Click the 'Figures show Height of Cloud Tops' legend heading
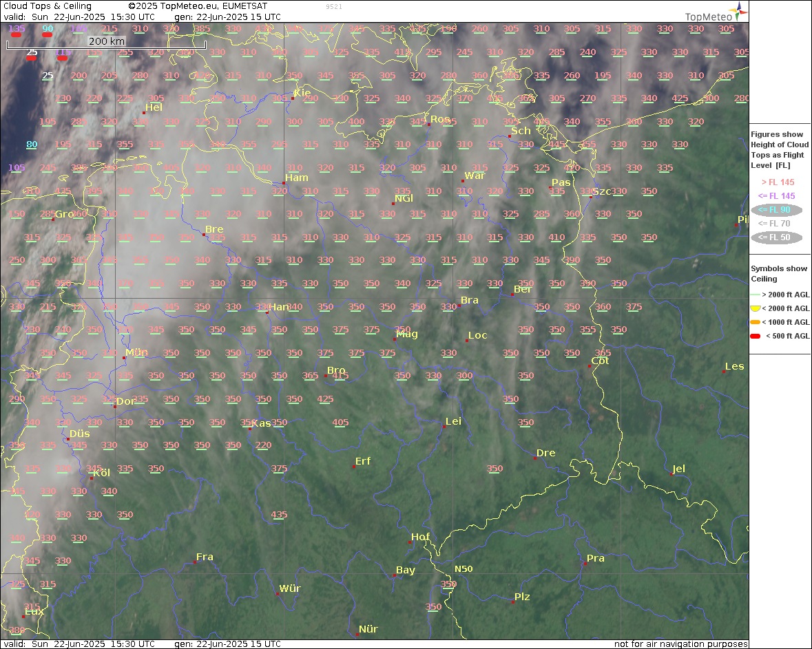 tap(780, 149)
